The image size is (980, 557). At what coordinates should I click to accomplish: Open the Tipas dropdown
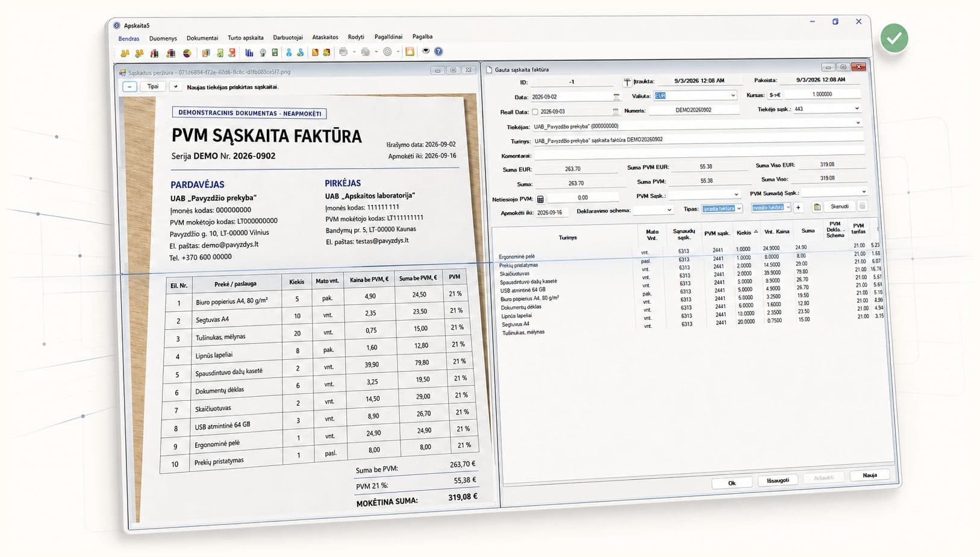pyautogui.click(x=739, y=209)
